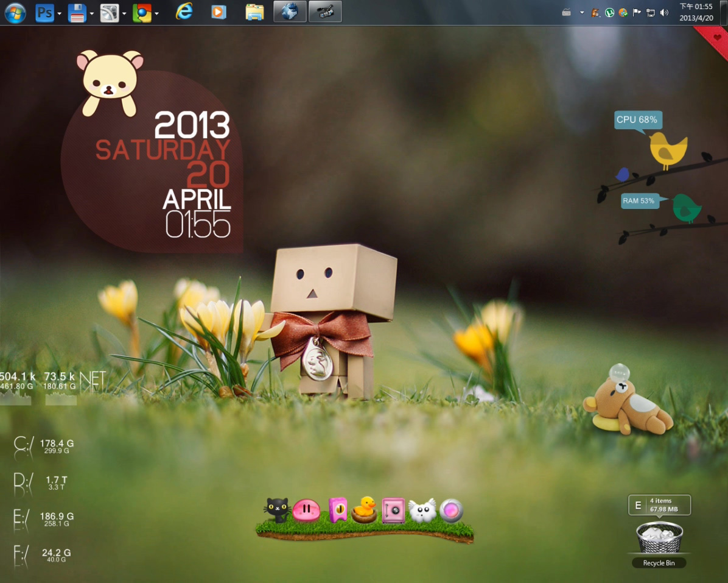
Task: Click the pink blob face dock icon
Action: 306,510
